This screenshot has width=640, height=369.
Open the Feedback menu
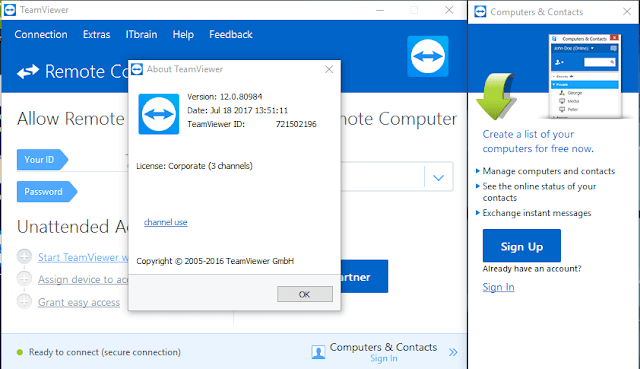[x=231, y=35]
